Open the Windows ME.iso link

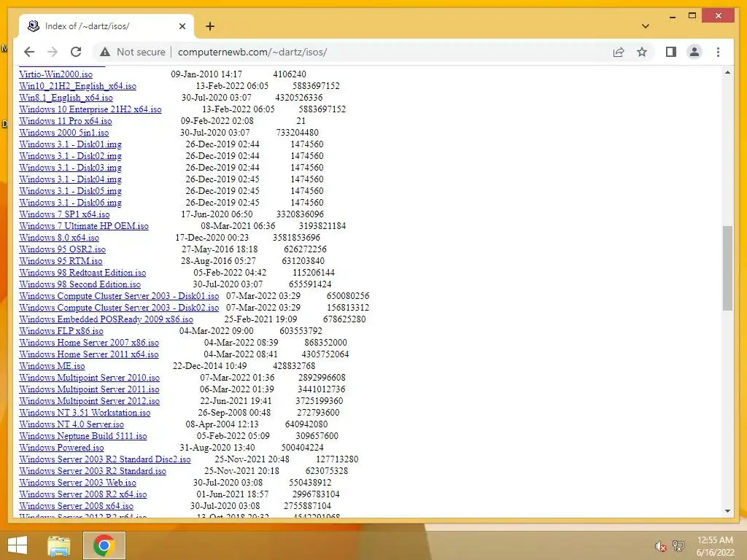[52, 366]
